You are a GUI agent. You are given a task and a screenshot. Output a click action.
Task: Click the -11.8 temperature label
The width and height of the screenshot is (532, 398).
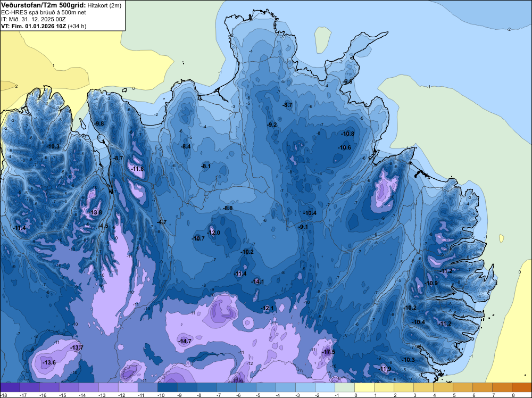pyautogui.click(x=137, y=169)
